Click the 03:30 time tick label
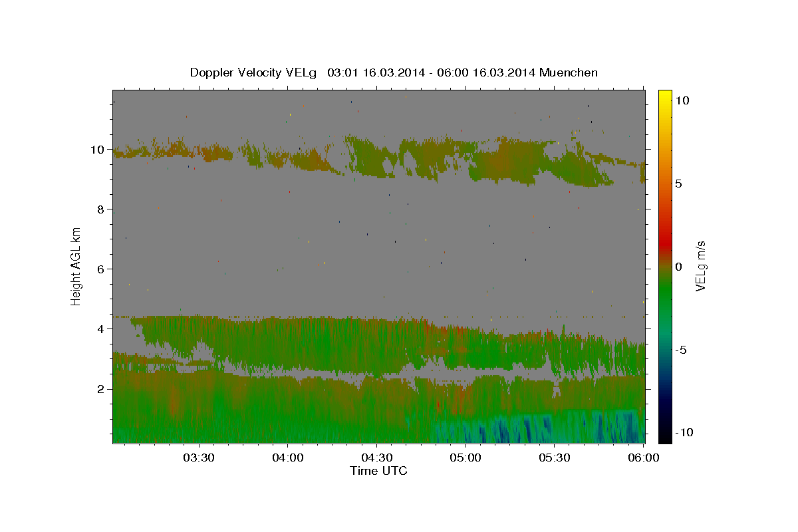This screenshot has width=798, height=532. (198, 458)
